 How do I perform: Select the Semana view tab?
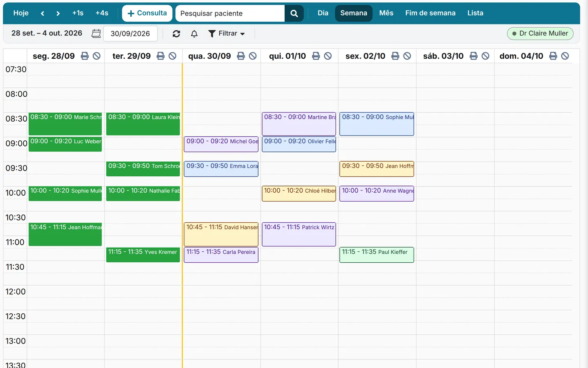click(x=354, y=13)
